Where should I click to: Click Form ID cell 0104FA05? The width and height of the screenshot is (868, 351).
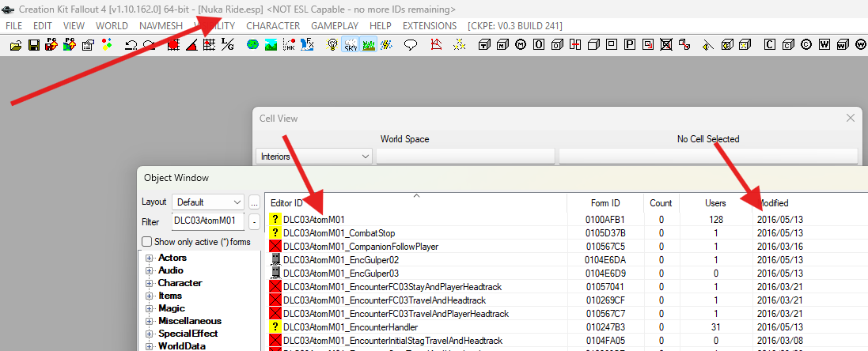coord(605,341)
